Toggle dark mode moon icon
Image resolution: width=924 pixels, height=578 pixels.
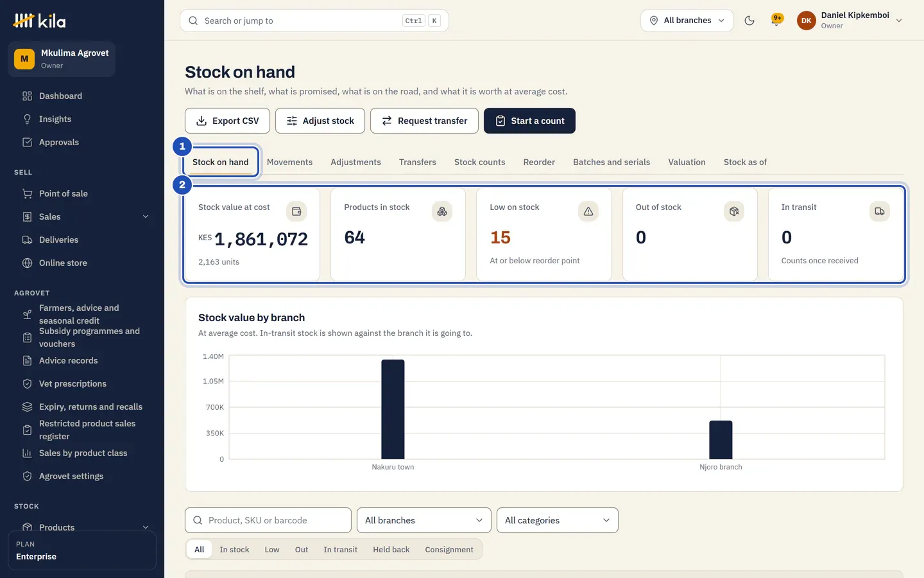tap(749, 21)
